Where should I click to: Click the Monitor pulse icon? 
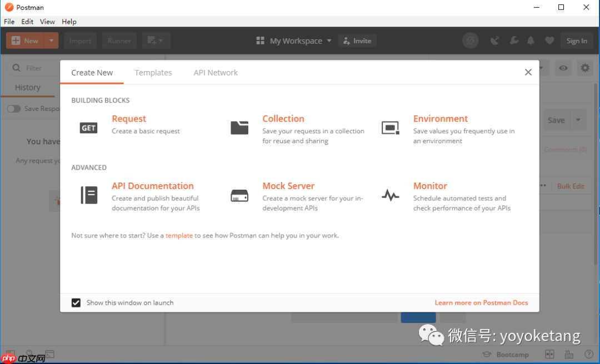391,195
